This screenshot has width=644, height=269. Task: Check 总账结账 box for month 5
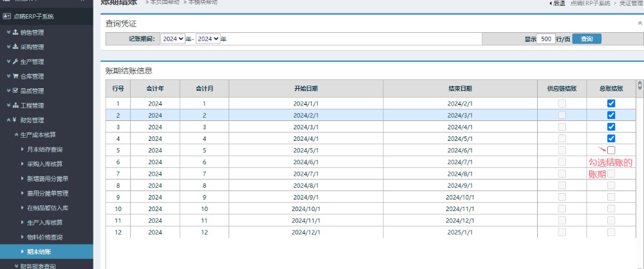(611, 150)
